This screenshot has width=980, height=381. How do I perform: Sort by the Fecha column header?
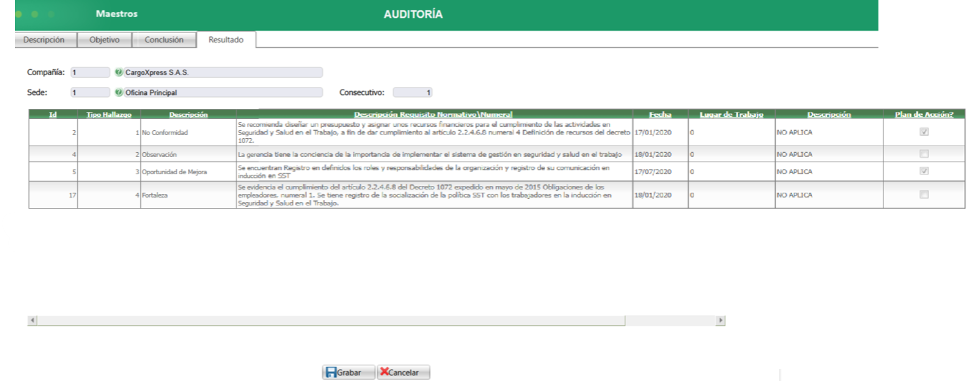point(660,114)
